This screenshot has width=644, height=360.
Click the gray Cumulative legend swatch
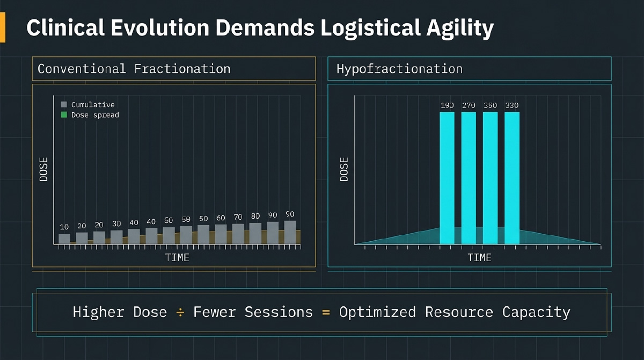click(64, 105)
